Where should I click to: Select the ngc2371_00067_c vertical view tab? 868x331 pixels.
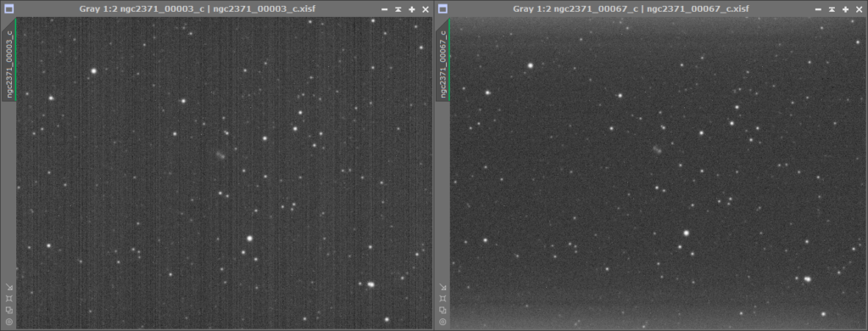(442, 60)
